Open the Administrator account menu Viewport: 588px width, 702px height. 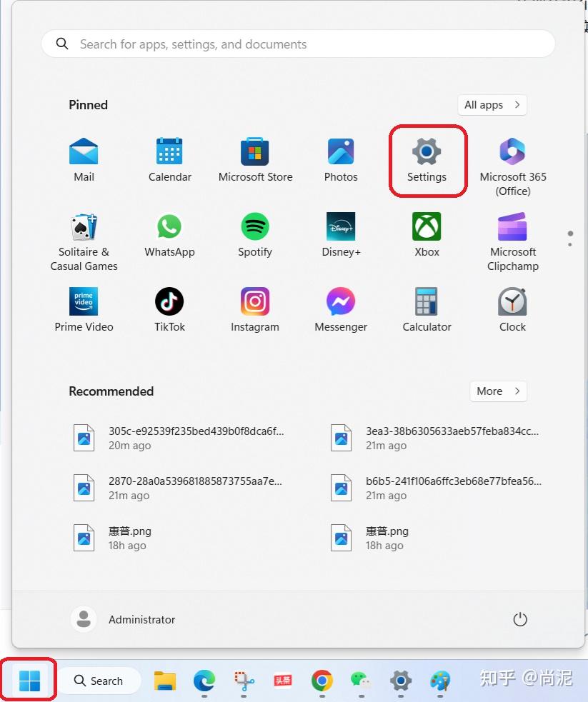[122, 619]
